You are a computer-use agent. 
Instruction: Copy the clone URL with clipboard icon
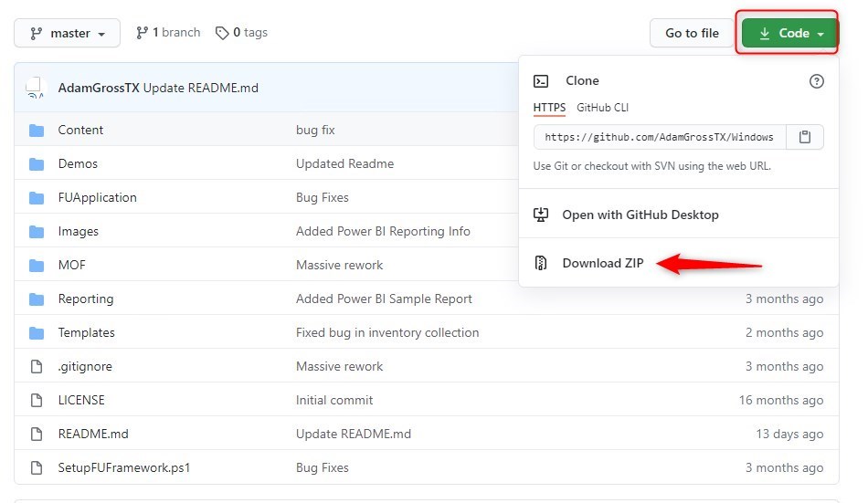click(x=805, y=137)
